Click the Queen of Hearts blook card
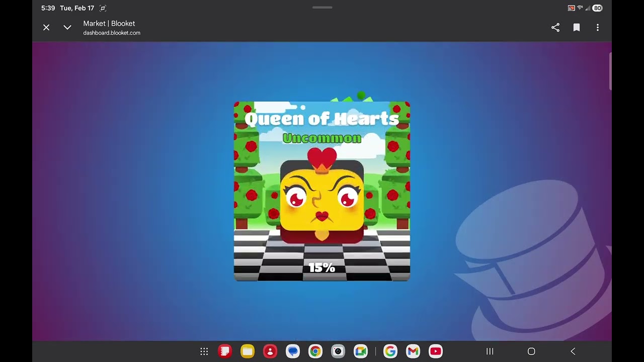This screenshot has height=362, width=644. tap(322, 191)
